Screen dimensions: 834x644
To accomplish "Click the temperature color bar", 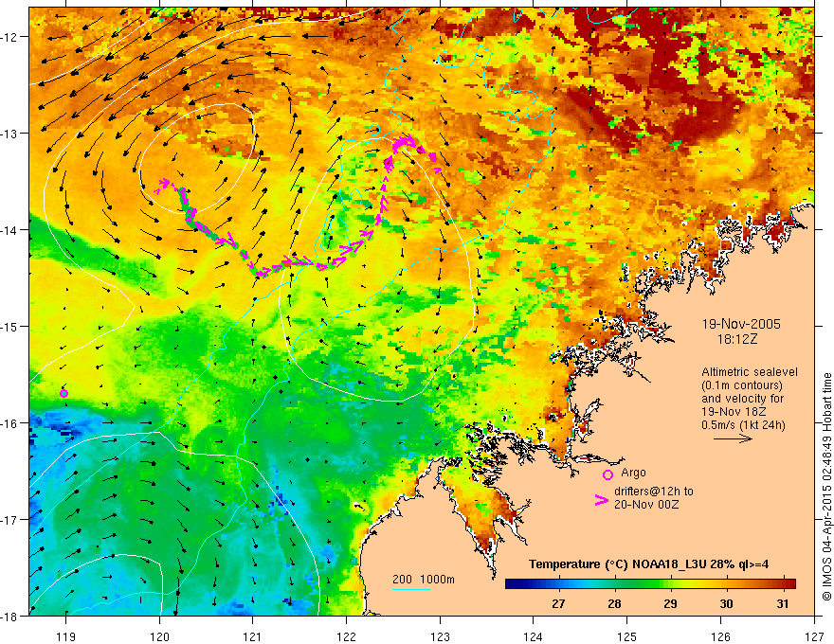I will tap(650, 584).
